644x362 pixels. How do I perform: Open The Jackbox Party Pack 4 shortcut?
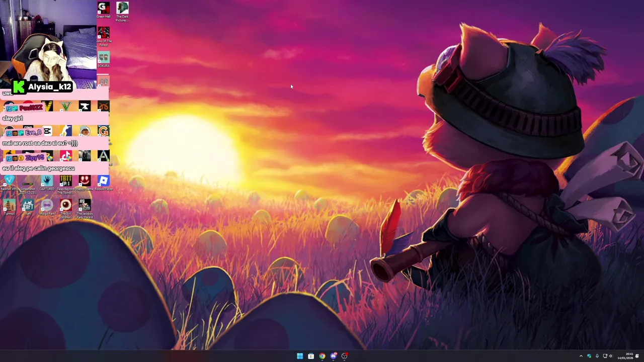click(85, 209)
